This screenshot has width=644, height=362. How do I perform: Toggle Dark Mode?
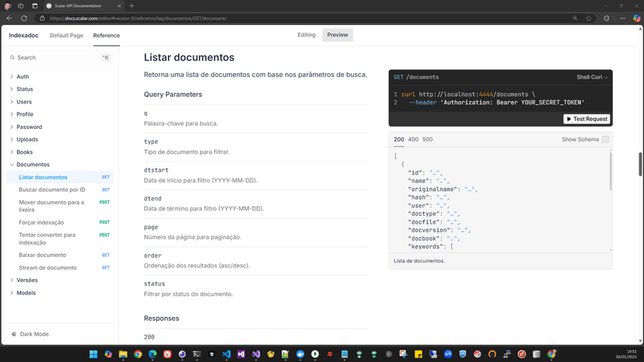coord(30,334)
